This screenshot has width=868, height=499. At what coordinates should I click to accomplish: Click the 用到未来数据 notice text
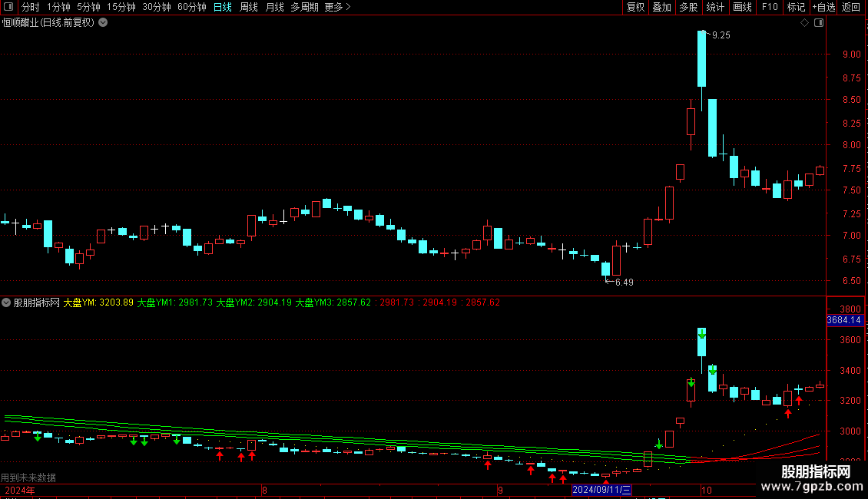point(28,478)
